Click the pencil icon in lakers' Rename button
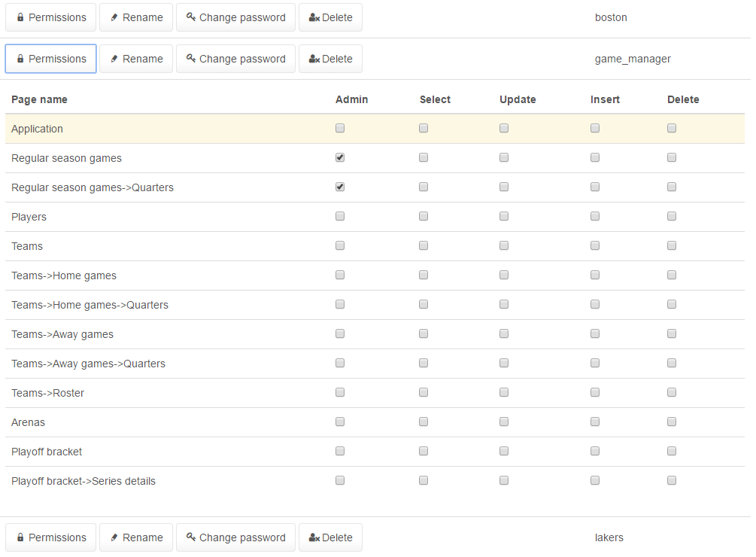This screenshot has height=557, width=756. tap(114, 537)
